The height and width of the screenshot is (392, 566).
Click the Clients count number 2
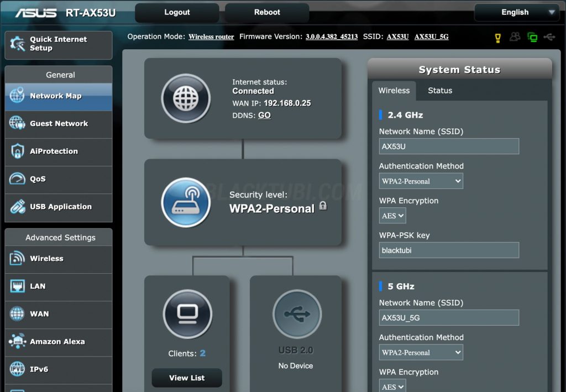[202, 353]
